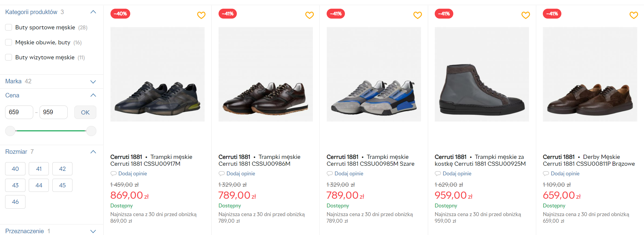Expand the Marka filter section
The height and width of the screenshot is (235, 644).
(x=93, y=82)
